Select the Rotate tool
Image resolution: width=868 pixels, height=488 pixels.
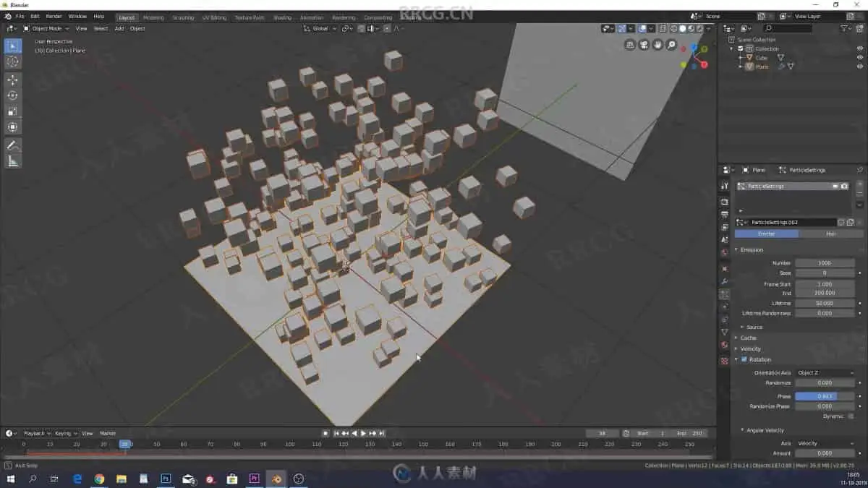(12, 95)
